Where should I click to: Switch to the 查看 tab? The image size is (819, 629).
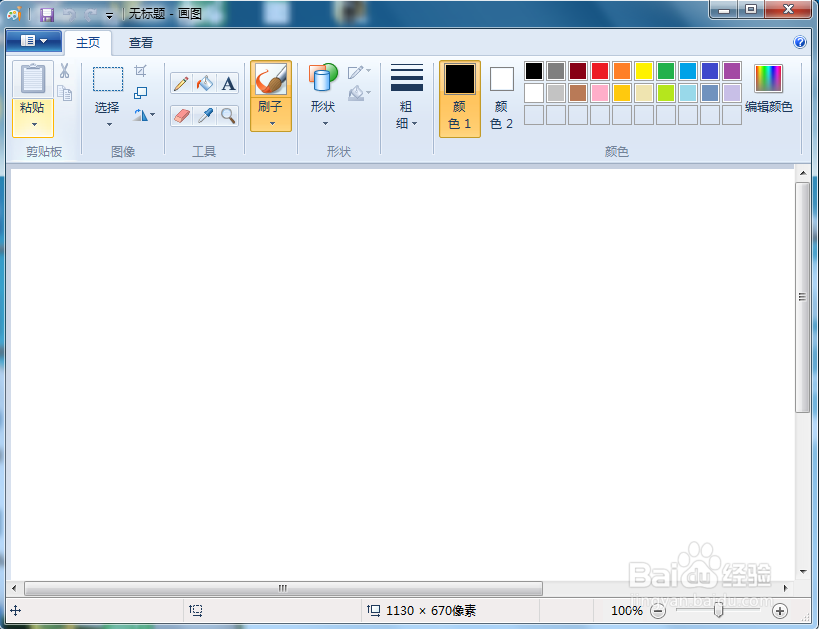tap(141, 43)
